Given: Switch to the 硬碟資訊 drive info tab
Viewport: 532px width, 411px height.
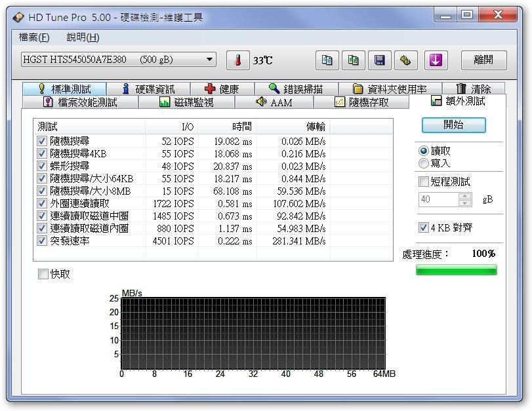Looking at the screenshot, I should (148, 89).
